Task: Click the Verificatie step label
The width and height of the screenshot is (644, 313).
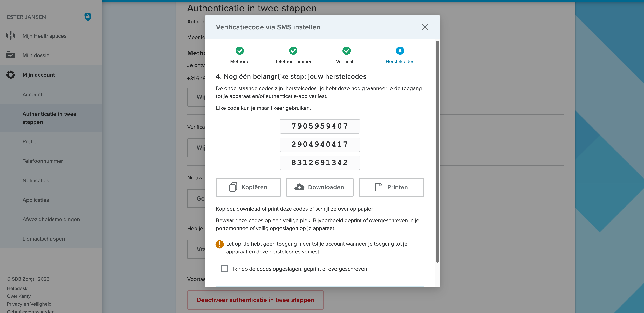Action: click(346, 61)
